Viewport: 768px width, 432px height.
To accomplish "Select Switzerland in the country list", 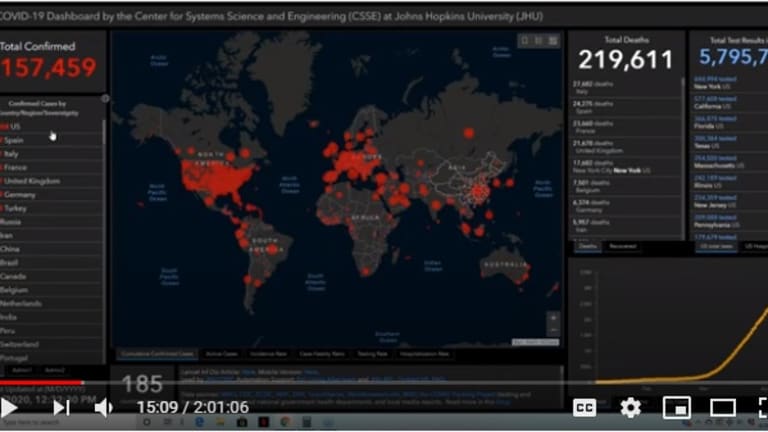I will point(51,344).
